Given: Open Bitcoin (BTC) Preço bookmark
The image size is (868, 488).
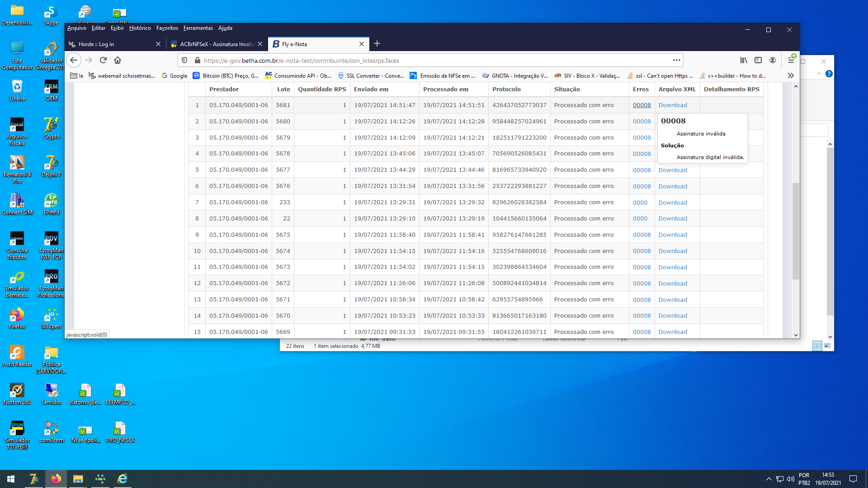Looking at the screenshot, I should [x=226, y=75].
